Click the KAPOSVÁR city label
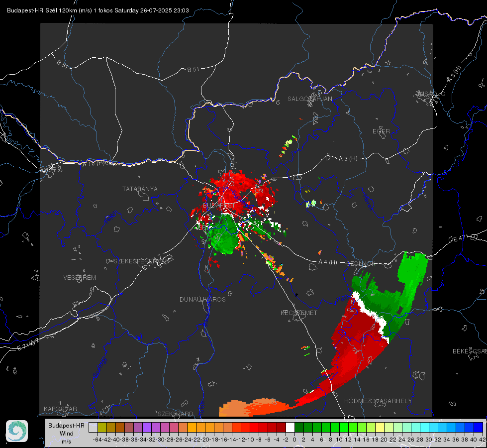 60,409
